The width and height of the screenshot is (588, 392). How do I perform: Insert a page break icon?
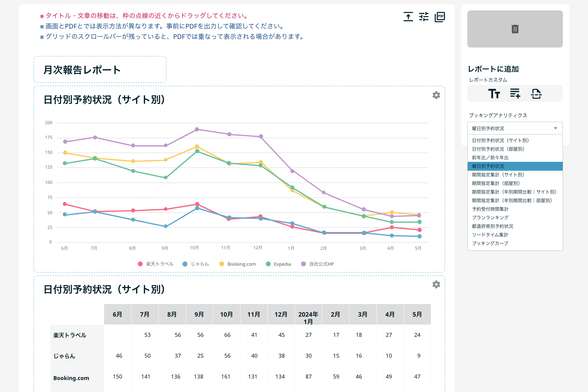pos(536,93)
